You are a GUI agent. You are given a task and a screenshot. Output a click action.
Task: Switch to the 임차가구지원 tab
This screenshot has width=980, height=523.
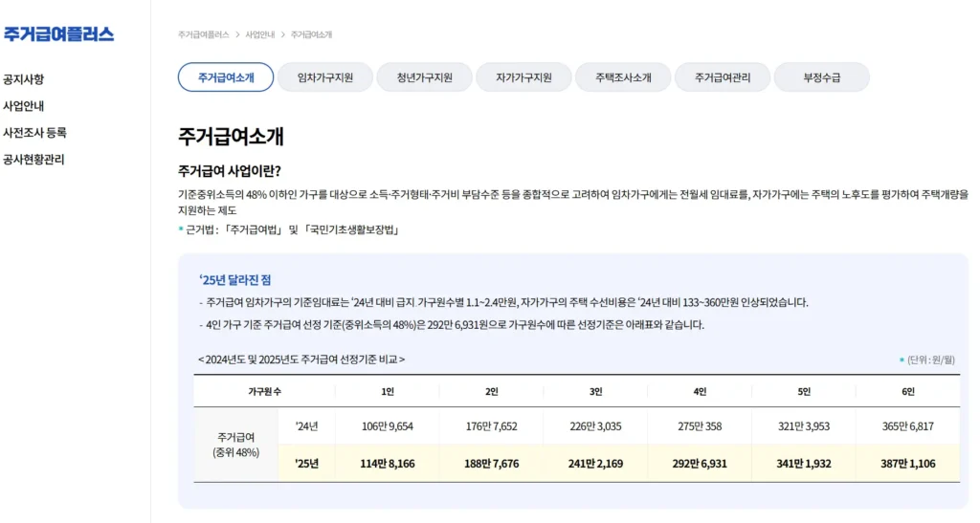[325, 77]
